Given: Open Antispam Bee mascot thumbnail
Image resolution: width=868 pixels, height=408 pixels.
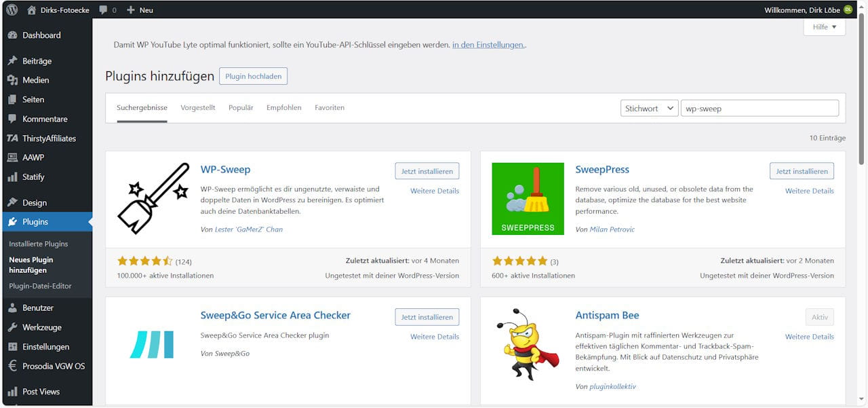Looking at the screenshot, I should coord(528,344).
